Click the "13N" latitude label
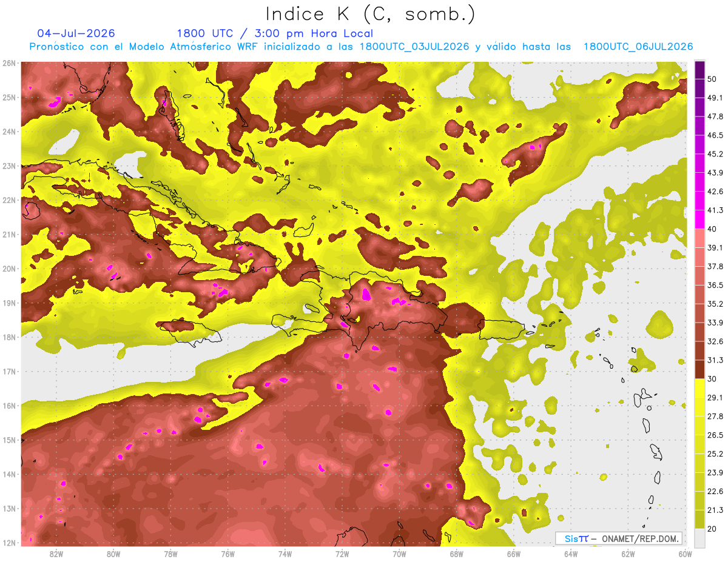Screen dimensions: 728x562 click(x=8, y=508)
